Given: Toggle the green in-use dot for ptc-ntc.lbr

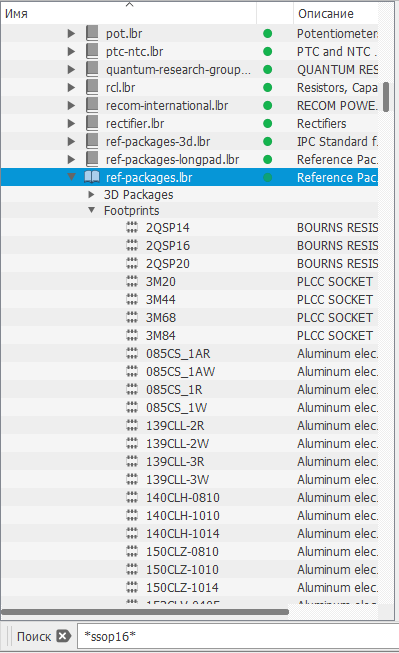Looking at the screenshot, I should (268, 51).
